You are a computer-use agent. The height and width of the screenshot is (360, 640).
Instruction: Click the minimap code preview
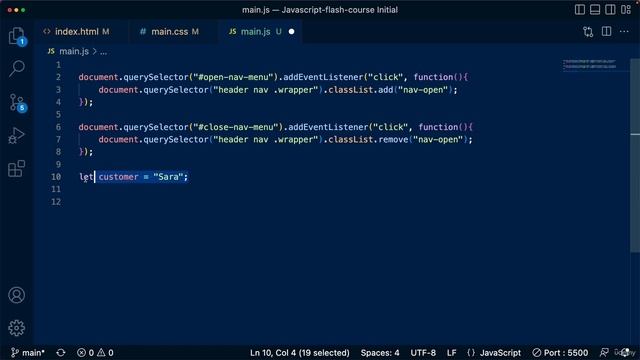click(590, 64)
